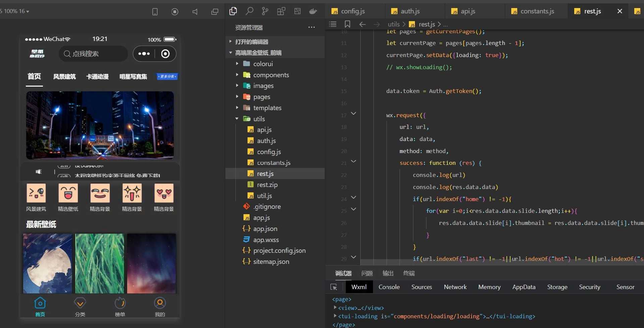The image size is (644, 328).
Task: Close the rest.js editor tab
Action: point(620,11)
